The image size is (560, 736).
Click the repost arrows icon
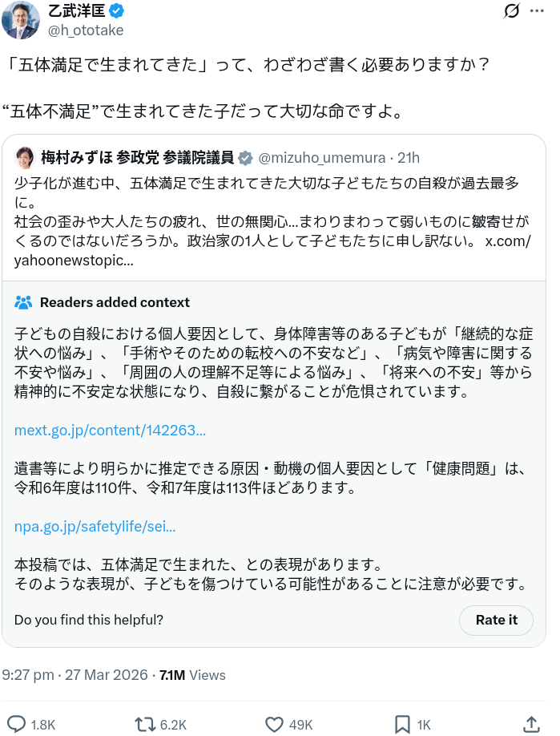pos(146,724)
